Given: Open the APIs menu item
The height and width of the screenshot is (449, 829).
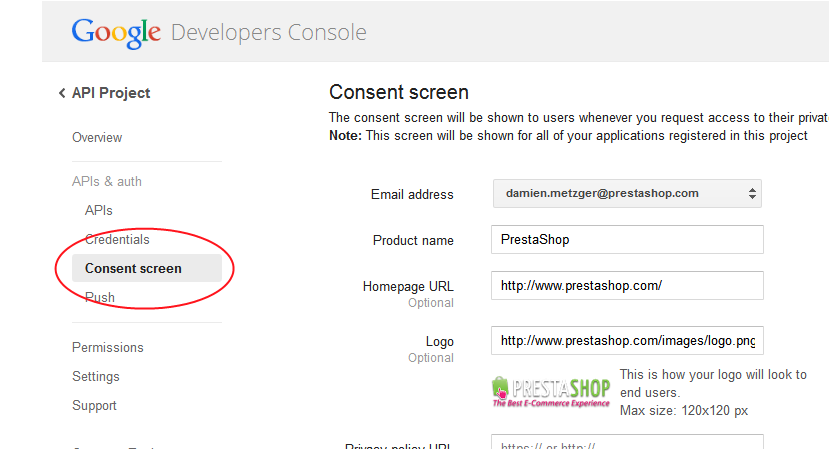Looking at the screenshot, I should (x=98, y=210).
